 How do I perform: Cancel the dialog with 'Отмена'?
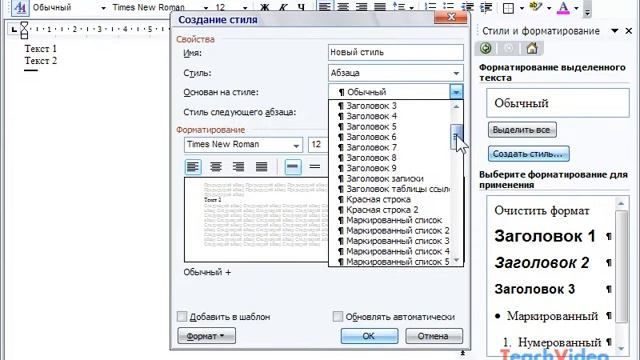[x=433, y=336]
